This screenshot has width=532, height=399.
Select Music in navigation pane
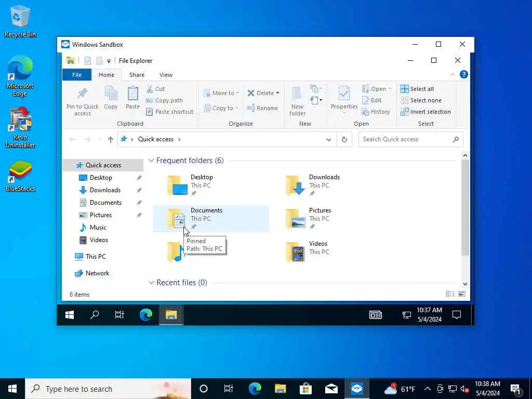click(x=98, y=228)
